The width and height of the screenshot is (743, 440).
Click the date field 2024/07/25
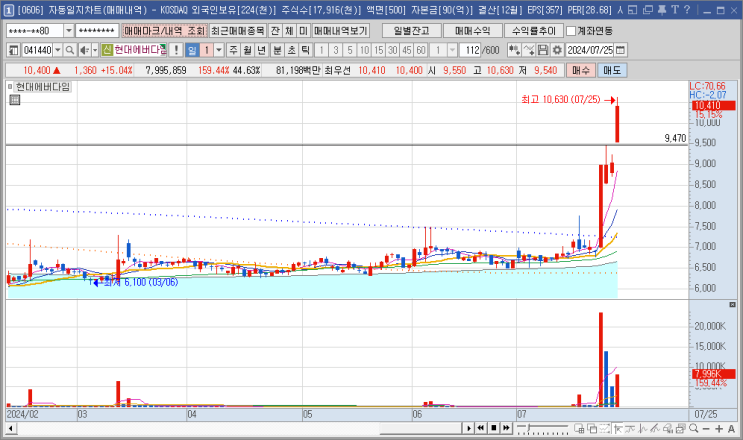pos(590,50)
